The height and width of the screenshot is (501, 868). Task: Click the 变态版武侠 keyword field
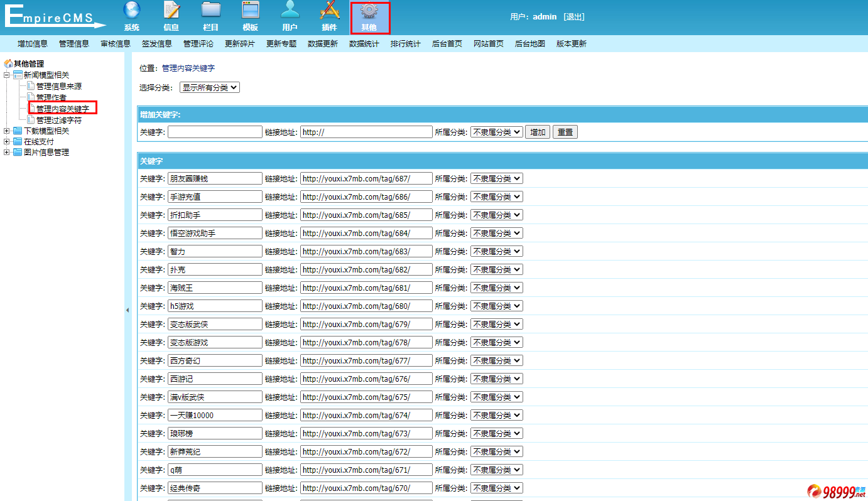[x=215, y=324]
